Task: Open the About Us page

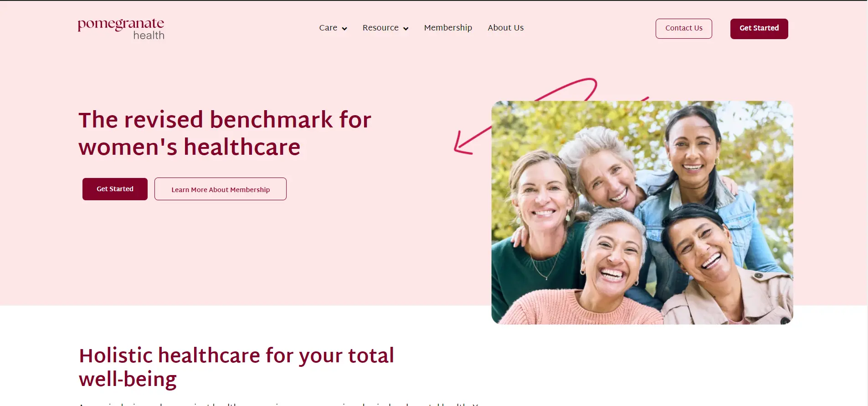Action: pos(506,28)
